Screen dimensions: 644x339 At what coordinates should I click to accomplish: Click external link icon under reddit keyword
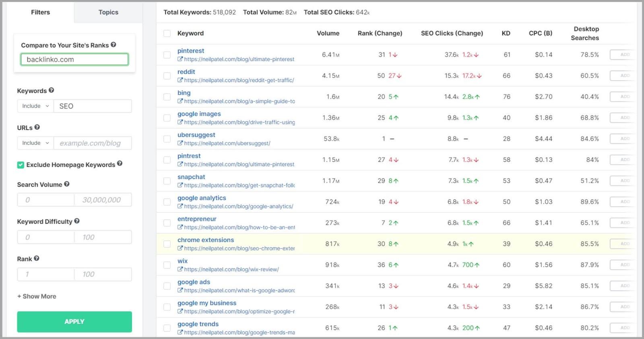(x=180, y=80)
